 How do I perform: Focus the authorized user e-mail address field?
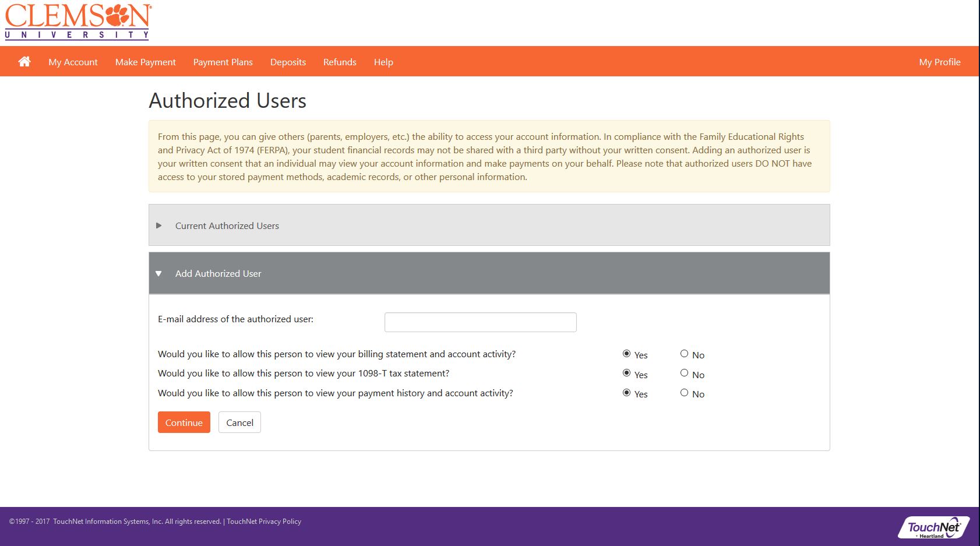tap(481, 322)
